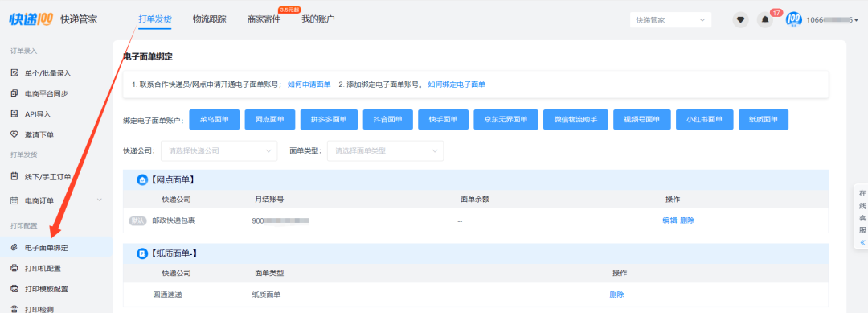Click the 抖音面单 button
The height and width of the screenshot is (313, 868).
pos(388,120)
